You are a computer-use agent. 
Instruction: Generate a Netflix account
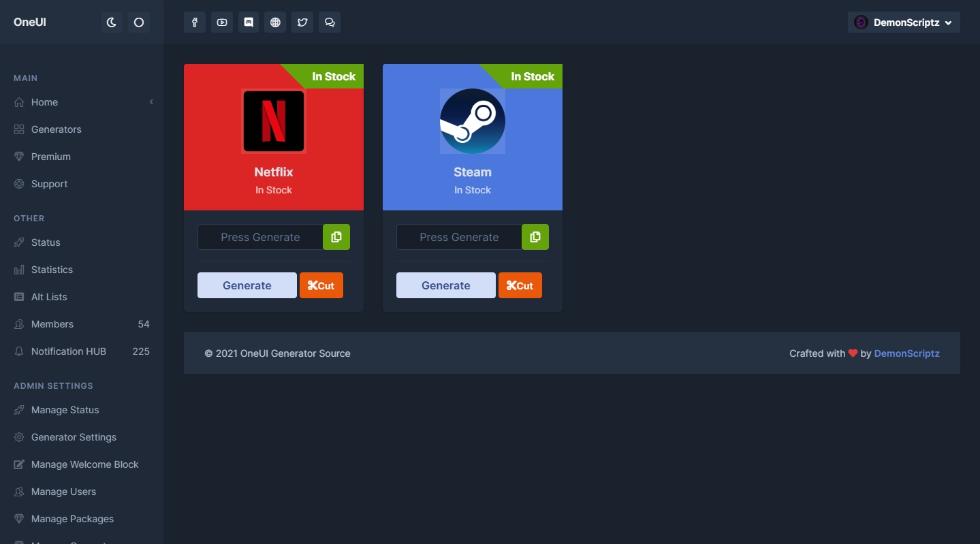[247, 285]
